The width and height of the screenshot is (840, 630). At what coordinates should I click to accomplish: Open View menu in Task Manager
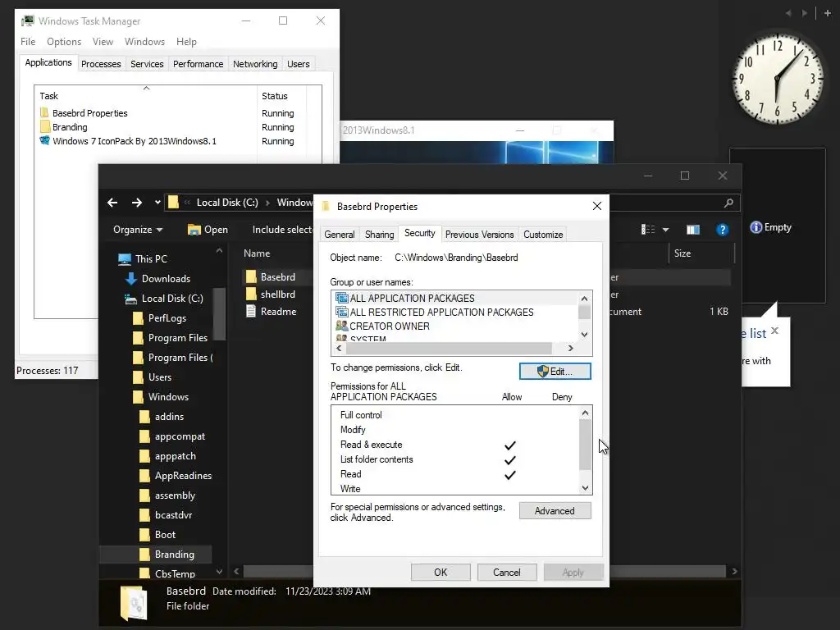(x=103, y=42)
